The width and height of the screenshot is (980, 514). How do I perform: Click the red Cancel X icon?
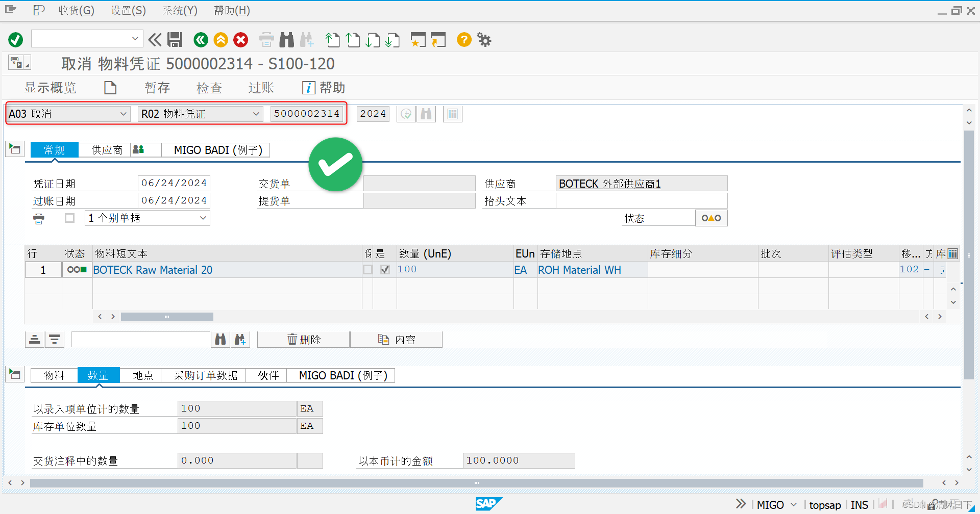(x=241, y=39)
